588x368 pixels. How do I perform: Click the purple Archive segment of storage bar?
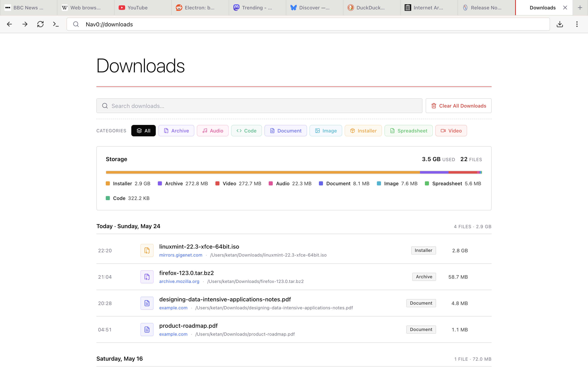coord(434,172)
